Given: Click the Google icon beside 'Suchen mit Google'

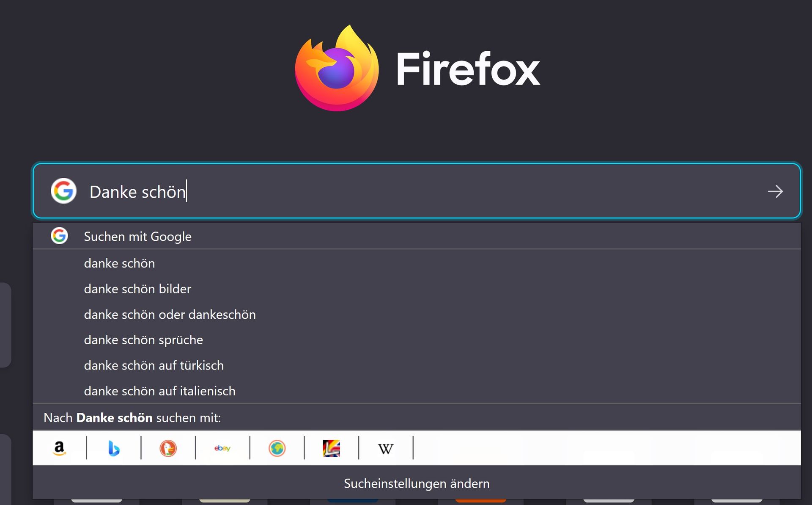Looking at the screenshot, I should pos(59,236).
